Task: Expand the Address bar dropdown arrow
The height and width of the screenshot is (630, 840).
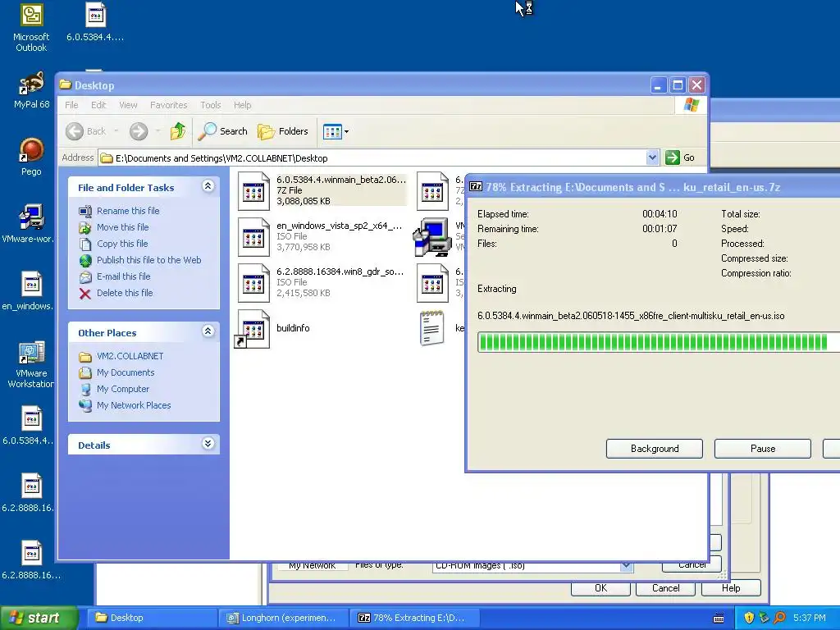Action: pos(652,157)
